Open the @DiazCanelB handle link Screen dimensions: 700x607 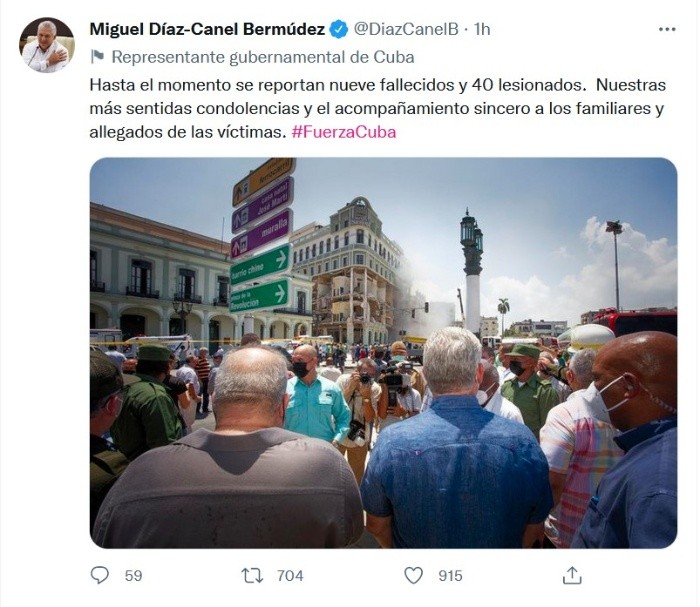[406, 29]
